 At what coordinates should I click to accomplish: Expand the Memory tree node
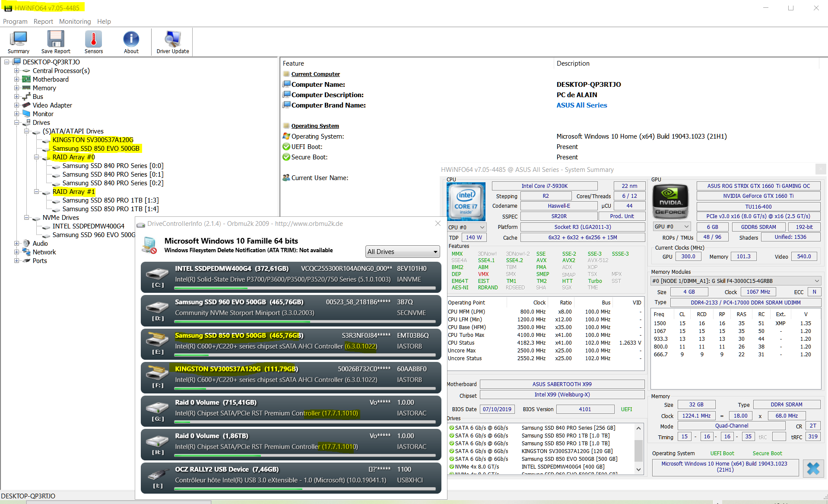(x=16, y=88)
